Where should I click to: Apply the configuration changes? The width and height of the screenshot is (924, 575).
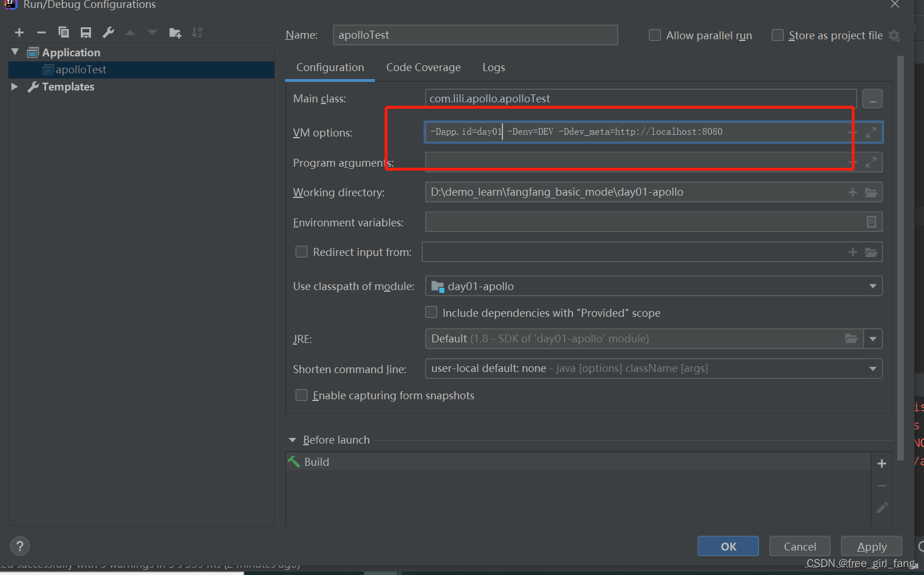click(x=872, y=546)
